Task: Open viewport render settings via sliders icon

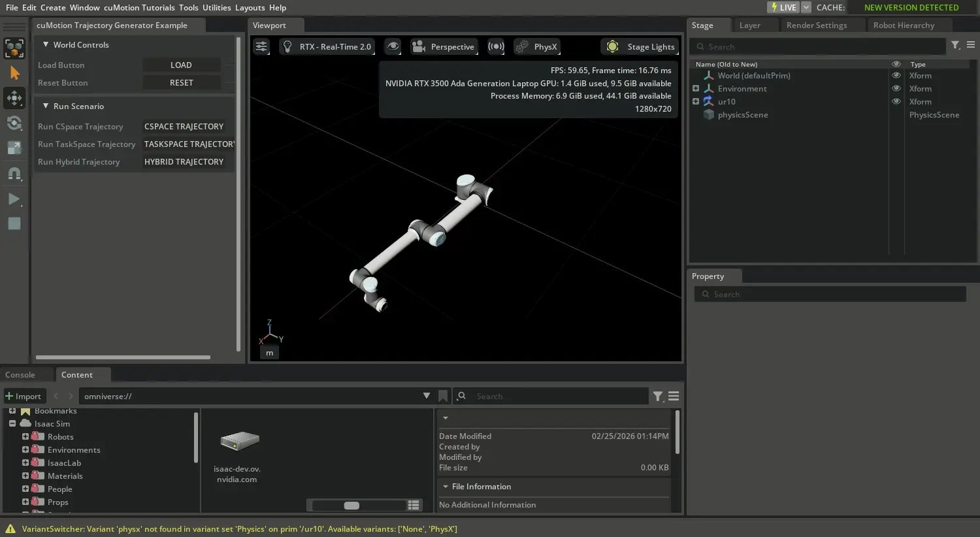Action: [261, 46]
